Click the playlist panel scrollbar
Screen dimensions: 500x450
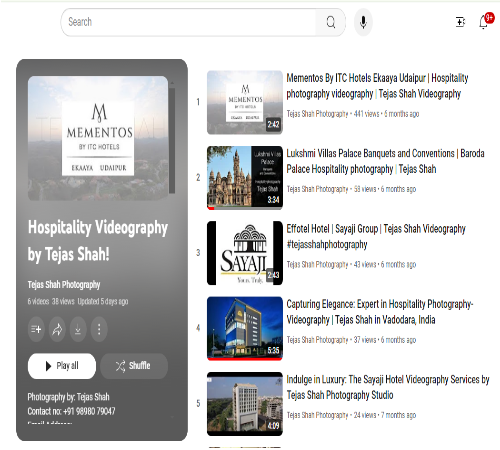coord(172,140)
